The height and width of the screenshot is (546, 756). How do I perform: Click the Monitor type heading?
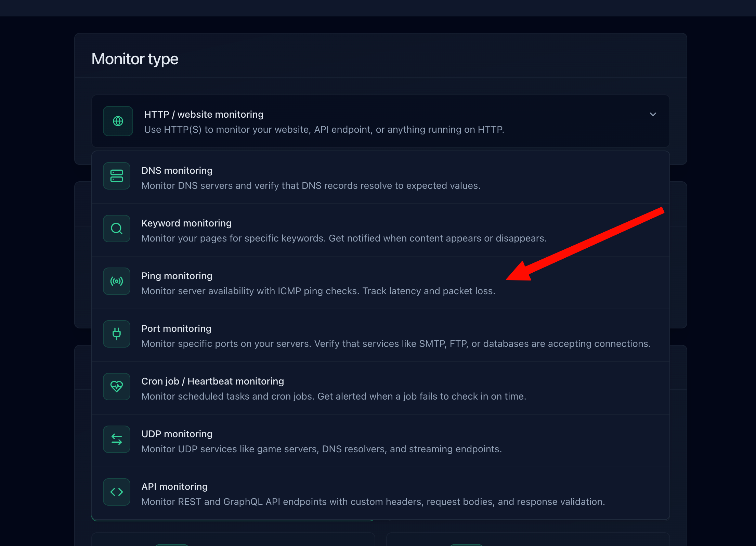[x=135, y=59]
